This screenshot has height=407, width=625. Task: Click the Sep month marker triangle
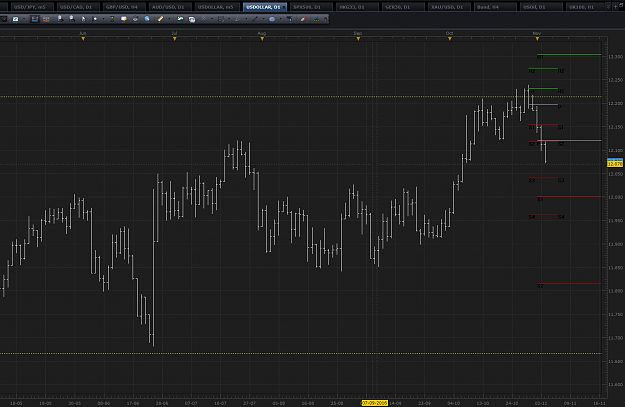pyautogui.click(x=358, y=39)
